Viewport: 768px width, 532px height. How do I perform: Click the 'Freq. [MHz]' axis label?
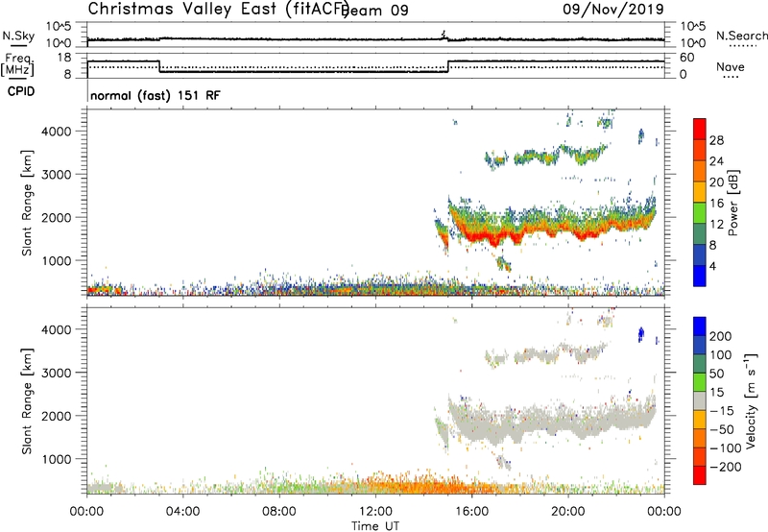coord(17,64)
